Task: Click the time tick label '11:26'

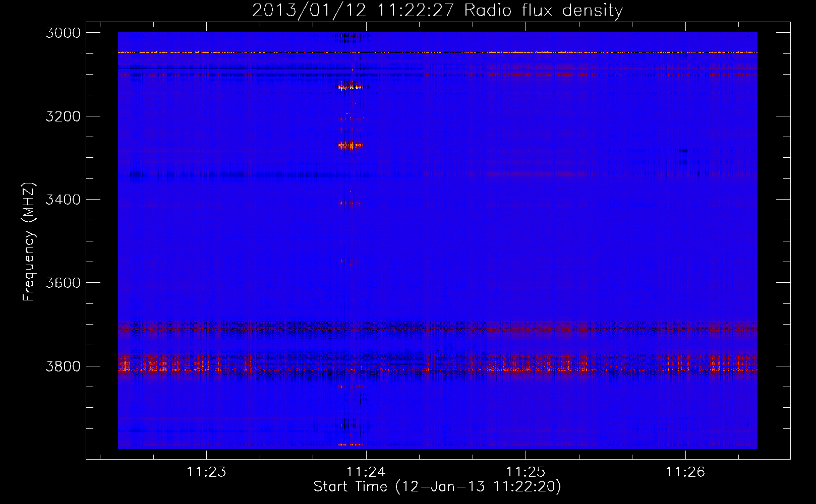Action: click(685, 472)
